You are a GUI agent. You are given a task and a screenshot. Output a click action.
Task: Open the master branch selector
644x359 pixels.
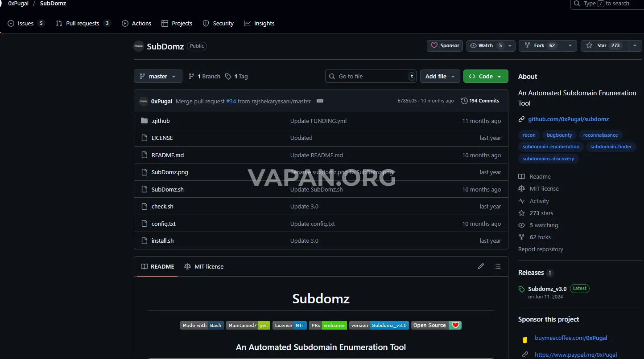point(158,76)
